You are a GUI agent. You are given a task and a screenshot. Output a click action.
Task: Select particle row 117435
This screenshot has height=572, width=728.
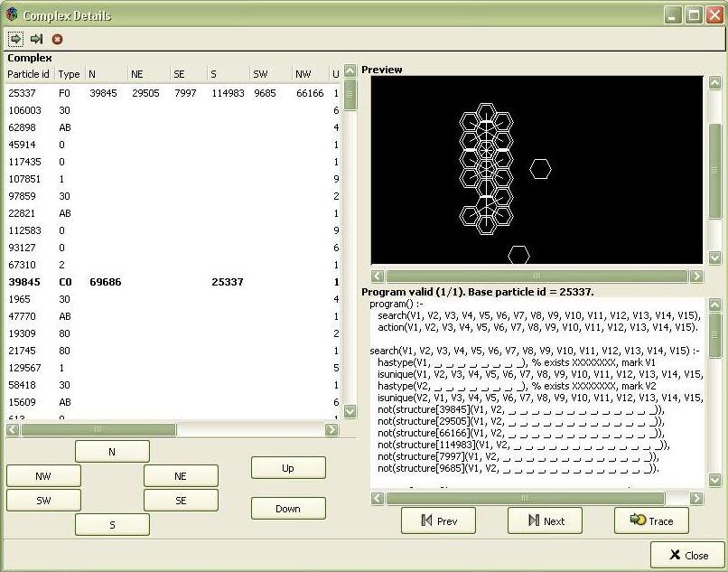pos(173,162)
